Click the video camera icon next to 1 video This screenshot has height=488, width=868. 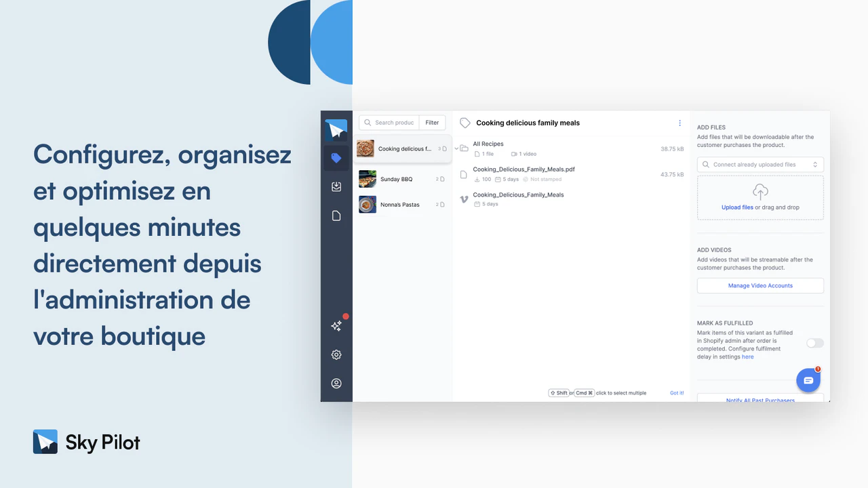(x=514, y=154)
